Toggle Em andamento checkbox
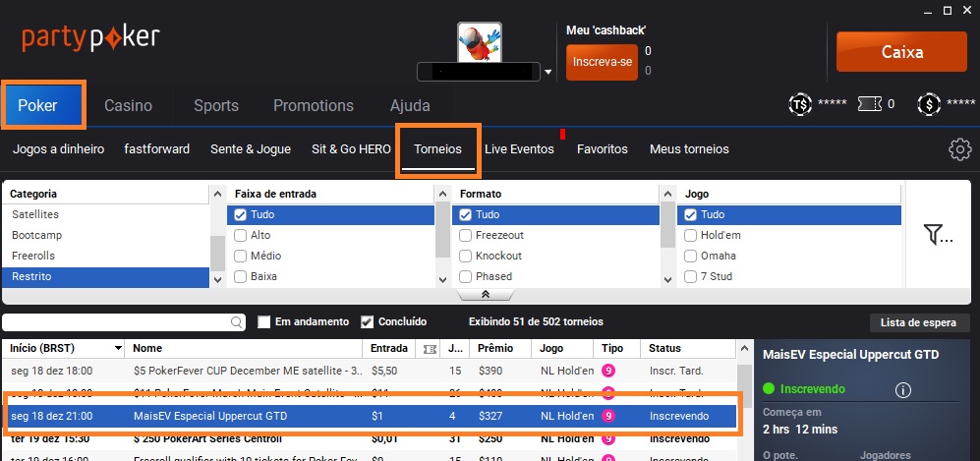This screenshot has height=461, width=980. pyautogui.click(x=263, y=321)
